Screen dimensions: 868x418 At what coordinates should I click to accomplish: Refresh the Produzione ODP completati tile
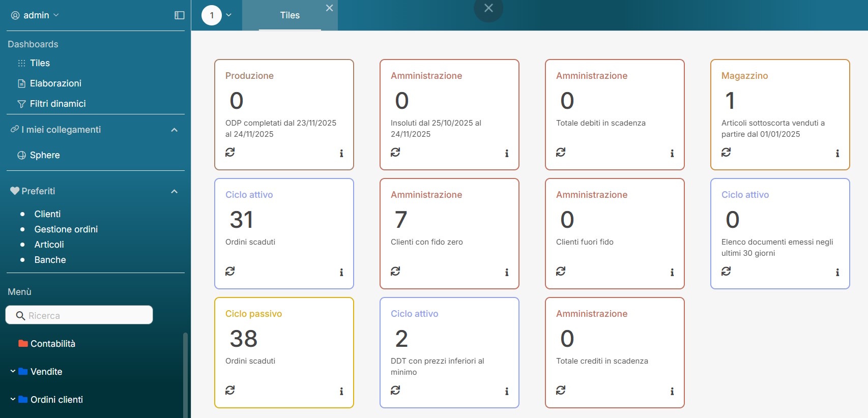click(230, 152)
